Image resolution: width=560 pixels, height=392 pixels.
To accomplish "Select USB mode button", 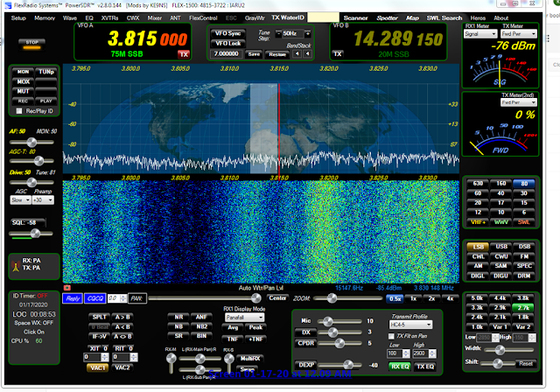I will coord(501,247).
